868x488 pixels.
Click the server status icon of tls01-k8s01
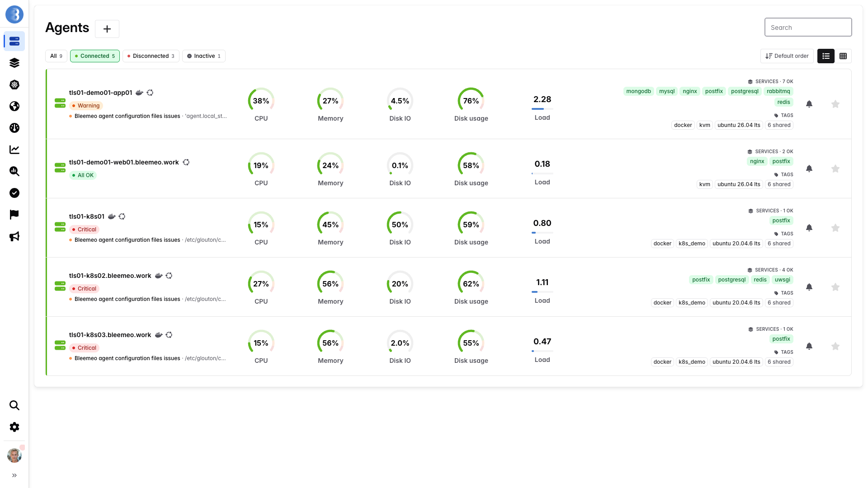[x=60, y=227]
